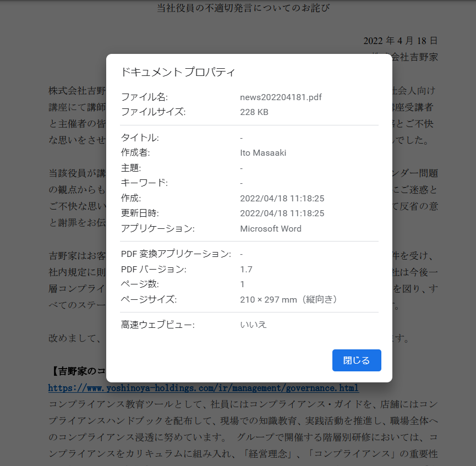This screenshot has height=466, width=476.
Task: Click the タイトル label
Action: pos(140,138)
